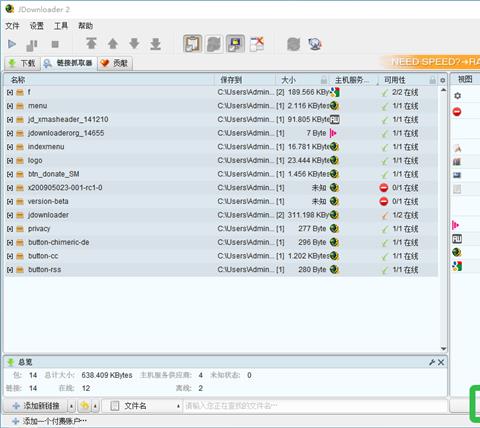Toggle the auto reconnect icon
The image size is (480, 428).
coord(214,44)
